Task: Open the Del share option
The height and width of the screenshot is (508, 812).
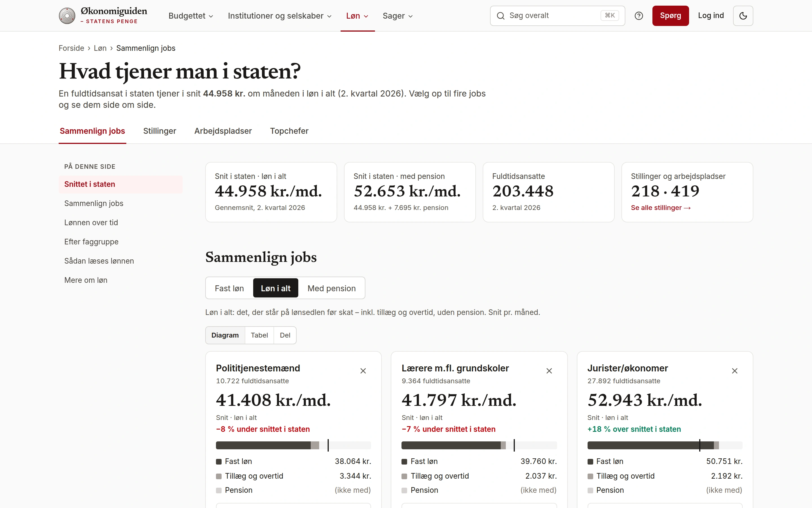Action: click(x=285, y=335)
